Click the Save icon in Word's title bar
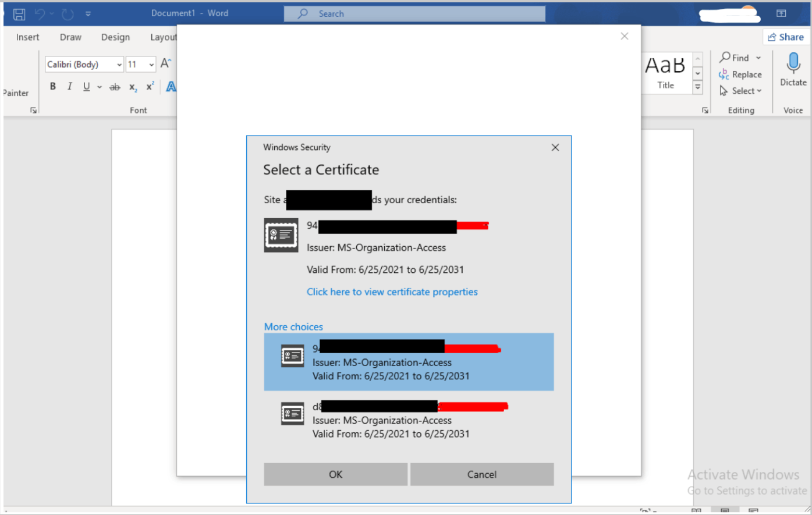The image size is (812, 515). pyautogui.click(x=19, y=14)
